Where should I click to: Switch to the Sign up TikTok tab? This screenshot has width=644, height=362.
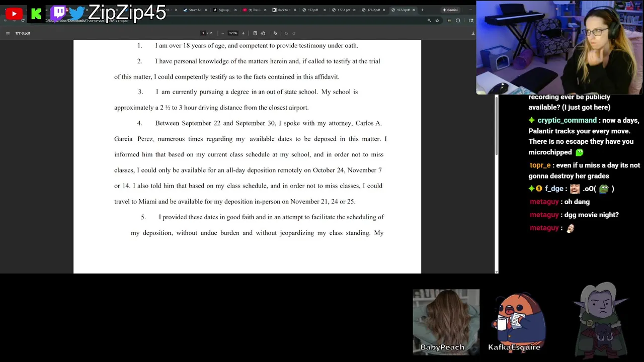[x=223, y=10]
